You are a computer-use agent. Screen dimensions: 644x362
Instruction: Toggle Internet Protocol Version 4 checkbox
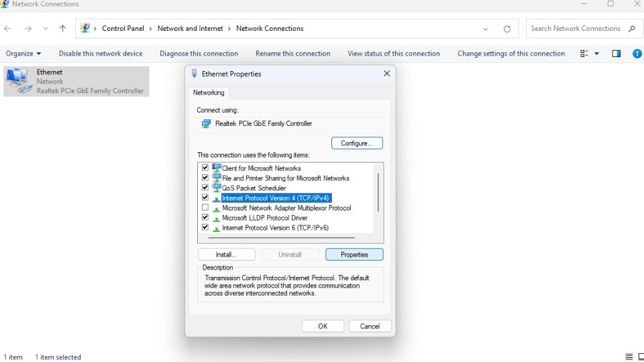point(205,197)
